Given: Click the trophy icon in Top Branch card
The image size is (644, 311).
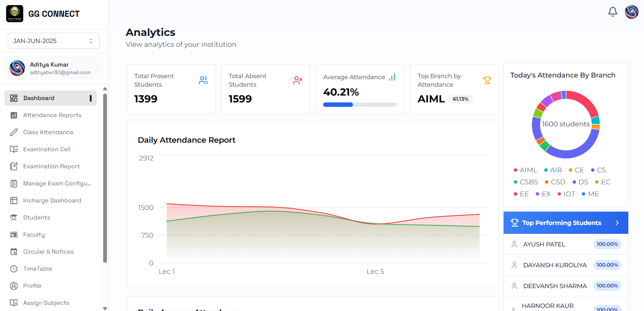Looking at the screenshot, I should pyautogui.click(x=487, y=80).
